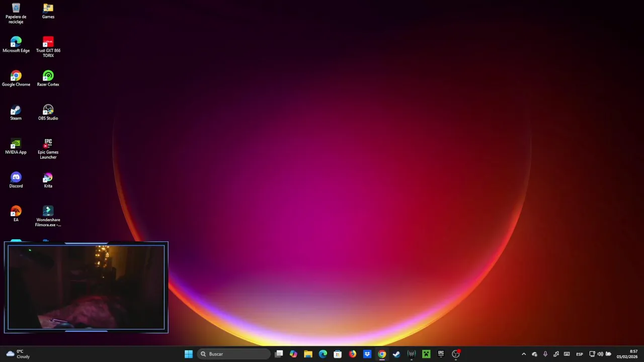Viewport: 644px width, 362px height.
Task: Launch Copilot from the taskbar
Action: [x=294, y=354]
